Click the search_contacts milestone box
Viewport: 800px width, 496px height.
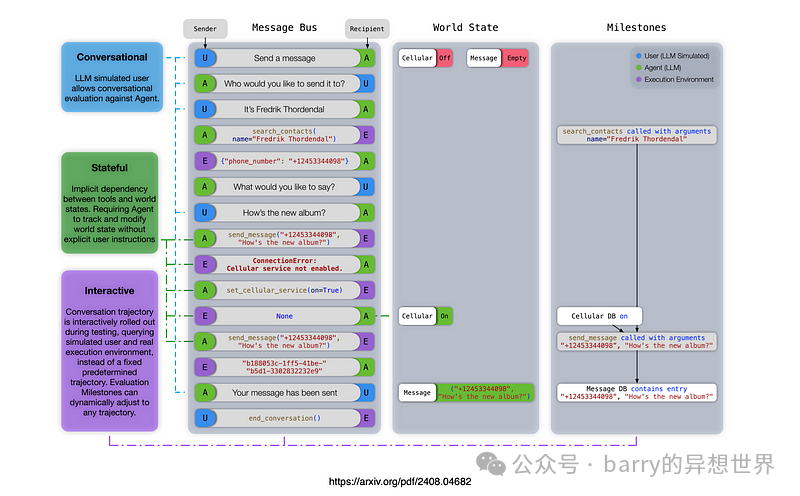pyautogui.click(x=637, y=135)
